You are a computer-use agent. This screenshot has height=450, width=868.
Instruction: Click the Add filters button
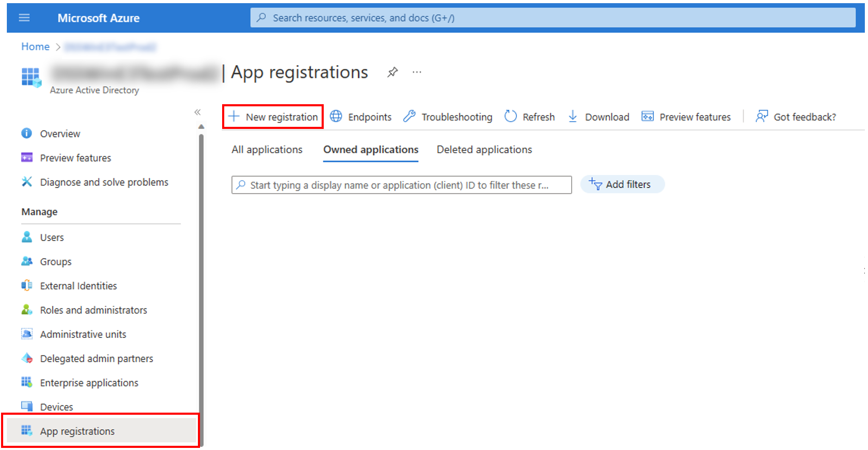coord(622,184)
